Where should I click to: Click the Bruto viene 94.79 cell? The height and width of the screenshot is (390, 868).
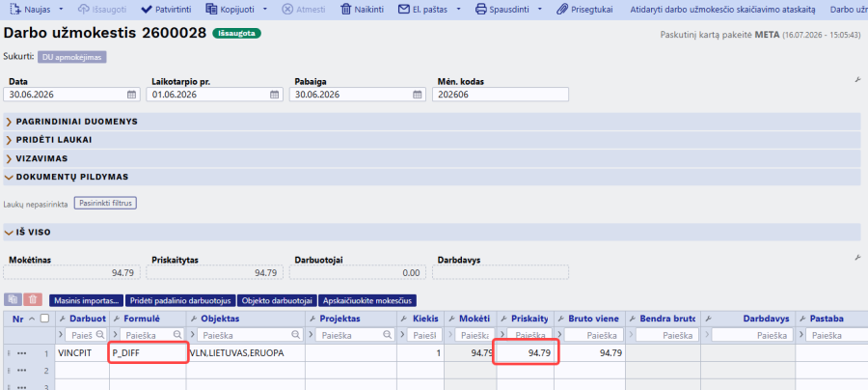[590, 352]
